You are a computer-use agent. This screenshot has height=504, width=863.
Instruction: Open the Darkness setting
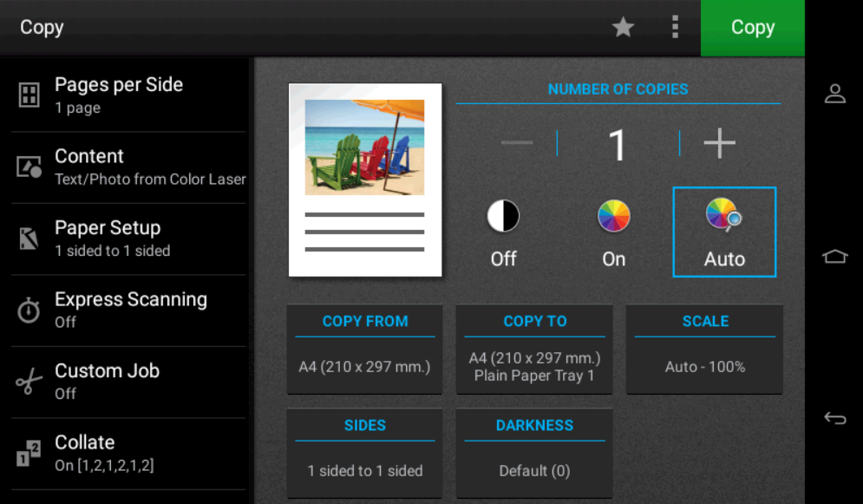click(534, 453)
